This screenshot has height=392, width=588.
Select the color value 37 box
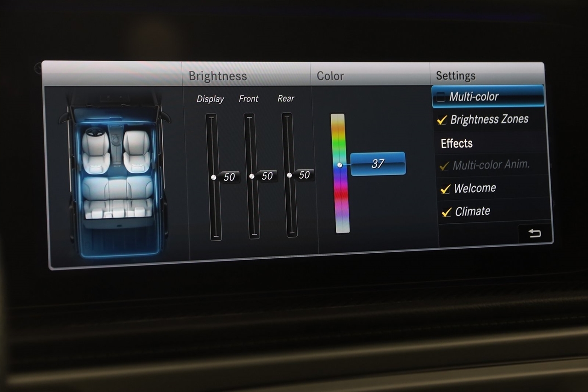click(378, 164)
